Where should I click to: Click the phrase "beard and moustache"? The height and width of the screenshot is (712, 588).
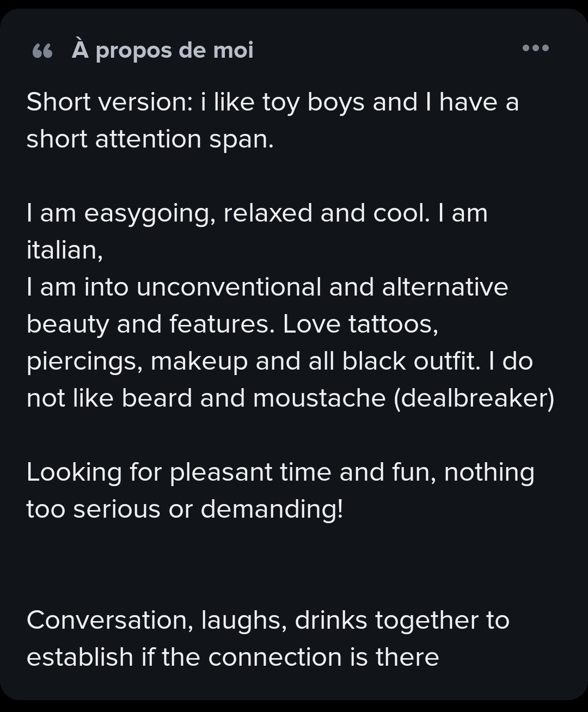pos(253,398)
